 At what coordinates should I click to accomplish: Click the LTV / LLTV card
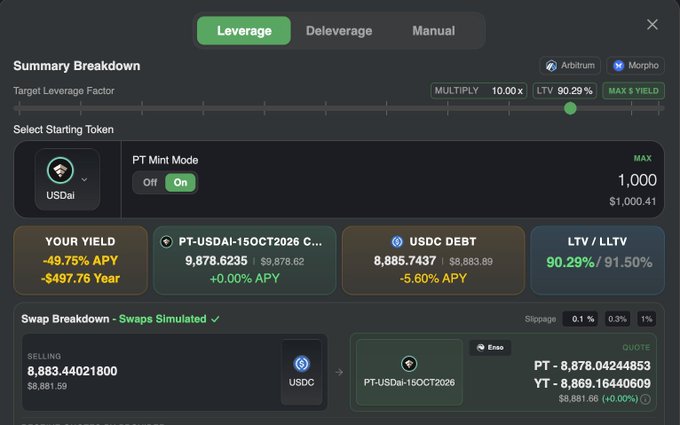coord(597,260)
